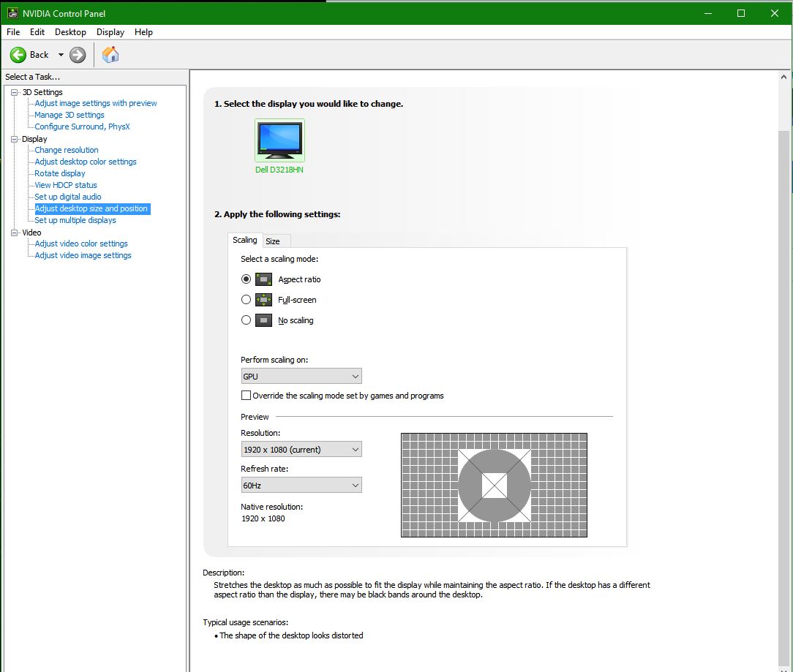Click the NVIDIA logo in title bar
Screen dimensions: 793x672
tap(12, 13)
